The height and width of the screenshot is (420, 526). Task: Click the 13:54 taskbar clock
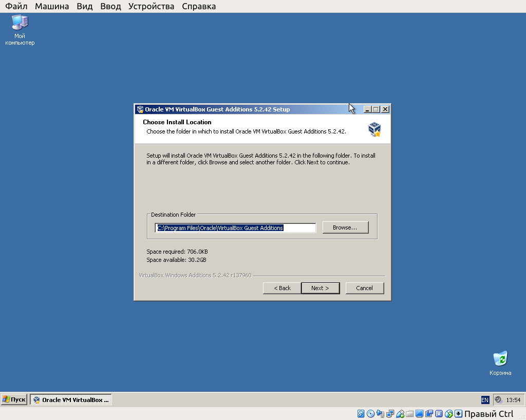(x=513, y=400)
